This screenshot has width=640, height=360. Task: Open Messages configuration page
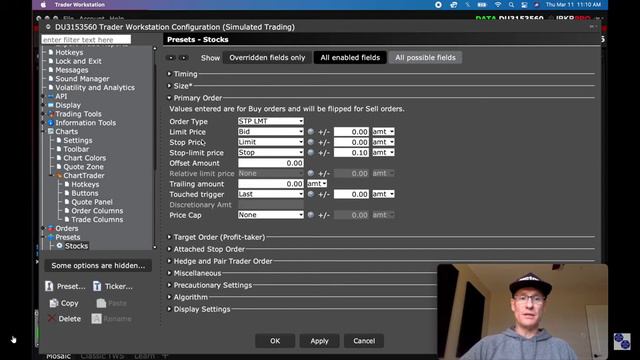tap(72, 70)
